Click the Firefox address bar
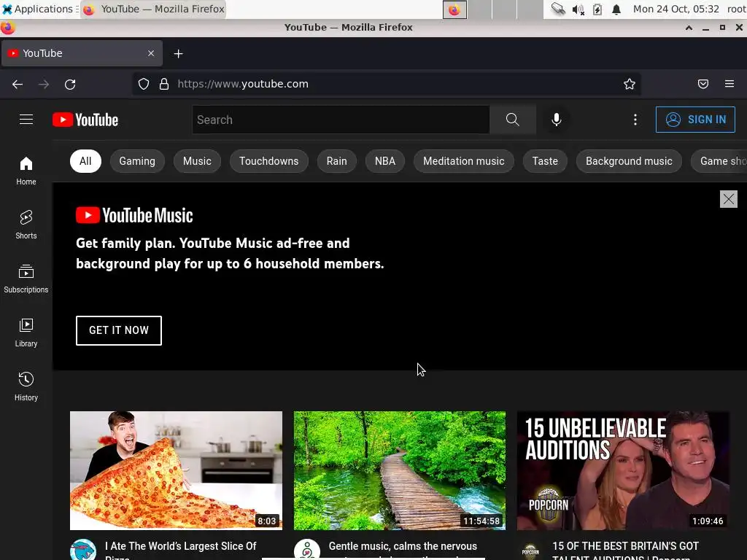The height and width of the screenshot is (560, 747). [386, 85]
